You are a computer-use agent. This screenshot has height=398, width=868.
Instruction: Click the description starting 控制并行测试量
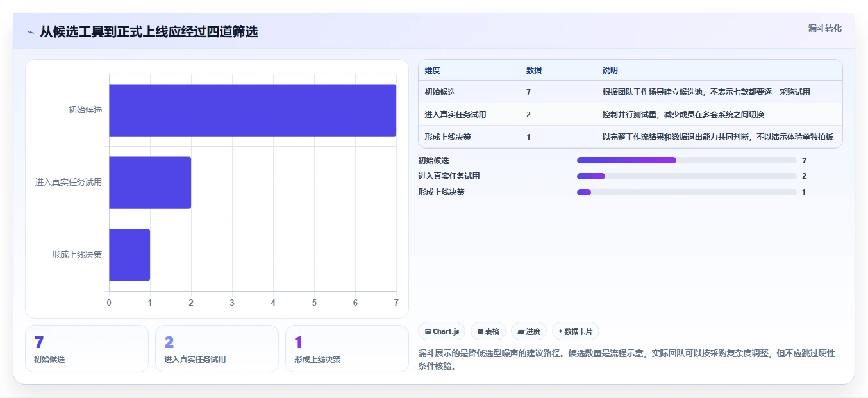point(683,115)
